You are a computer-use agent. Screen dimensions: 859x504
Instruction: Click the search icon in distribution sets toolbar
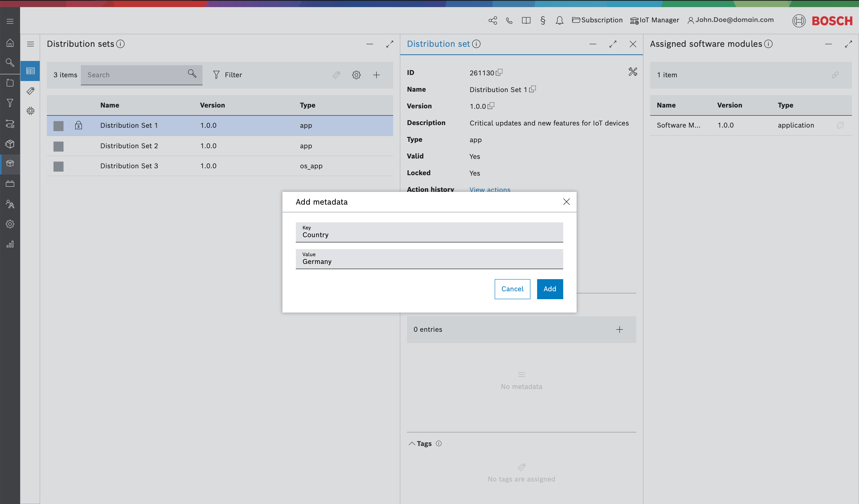[192, 74]
